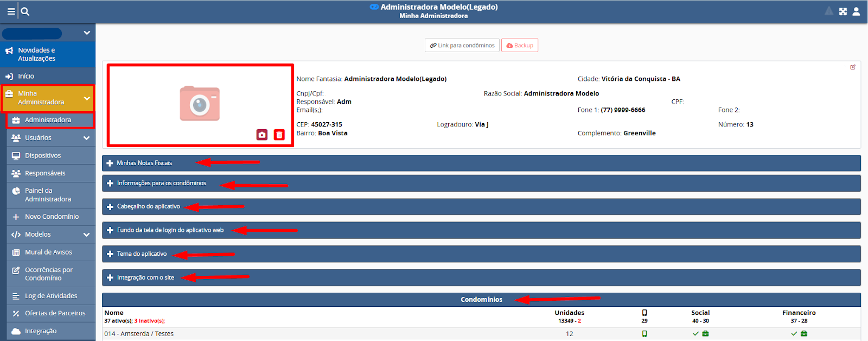Open Mural de Avisos in sidebar
This screenshot has width=868, height=341.
(x=48, y=252)
